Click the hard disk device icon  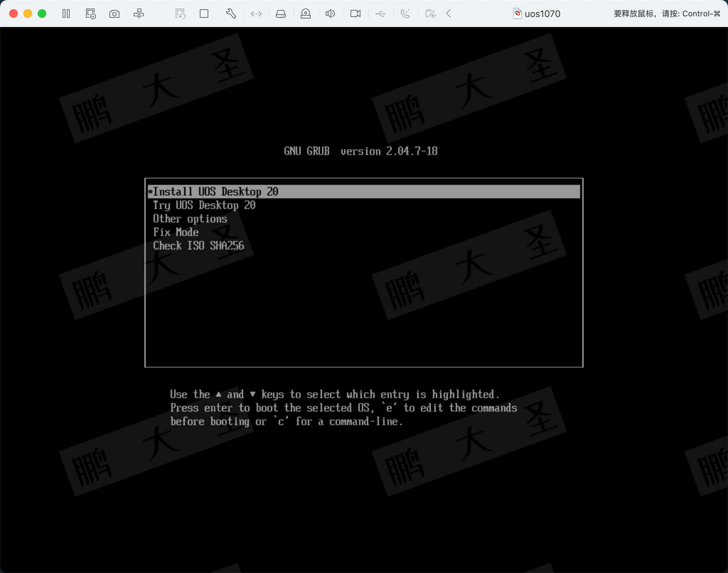(x=281, y=14)
